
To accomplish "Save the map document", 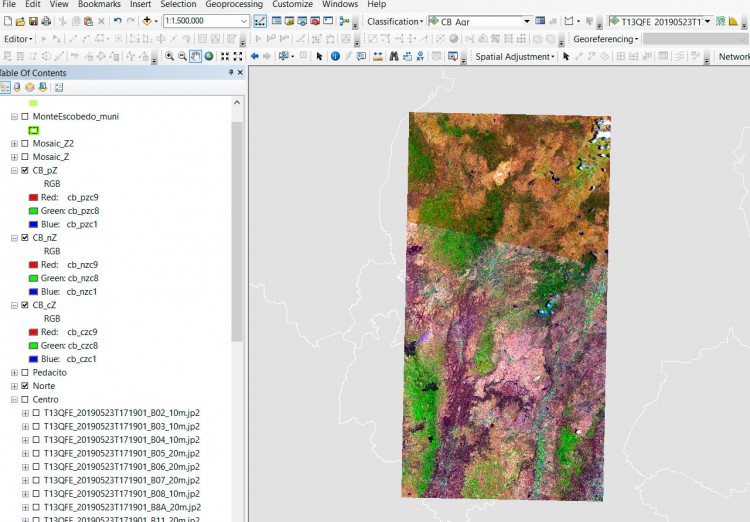I will point(33,21).
